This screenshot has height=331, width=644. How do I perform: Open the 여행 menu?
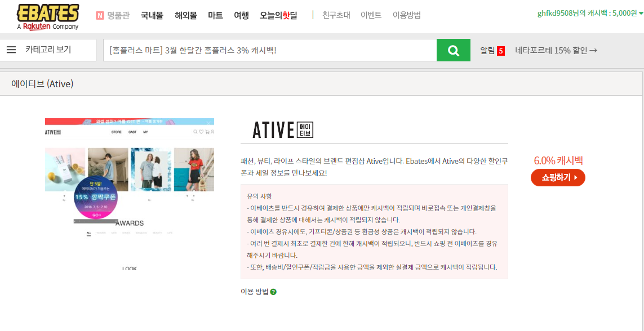click(242, 16)
